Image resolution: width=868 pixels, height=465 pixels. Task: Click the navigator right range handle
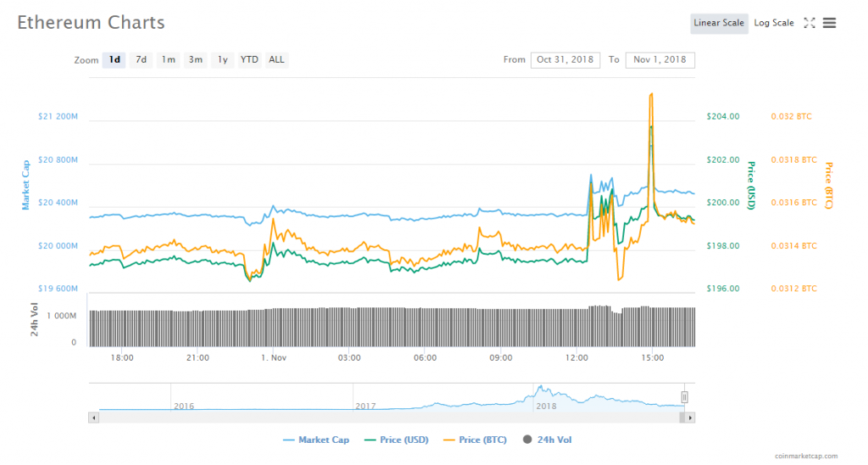point(685,397)
